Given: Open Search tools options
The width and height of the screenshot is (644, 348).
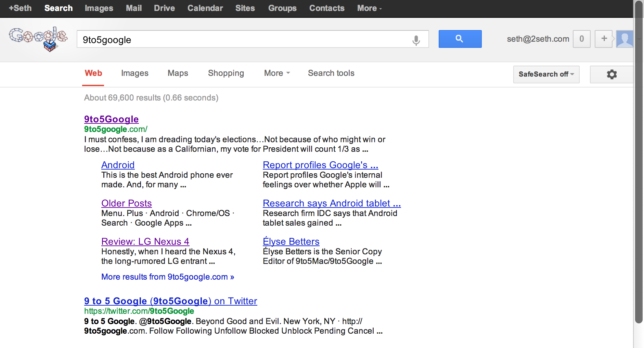Looking at the screenshot, I should point(331,73).
